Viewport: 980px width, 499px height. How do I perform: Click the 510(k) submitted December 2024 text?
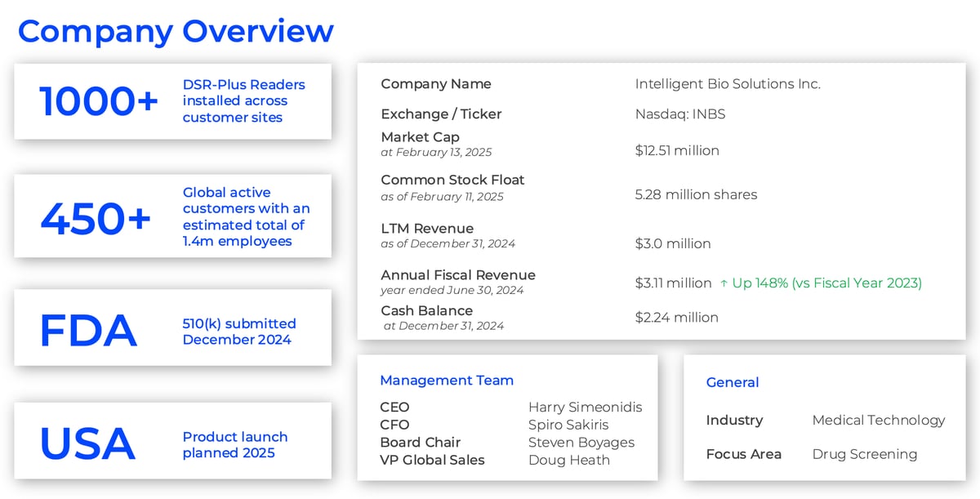coord(238,332)
